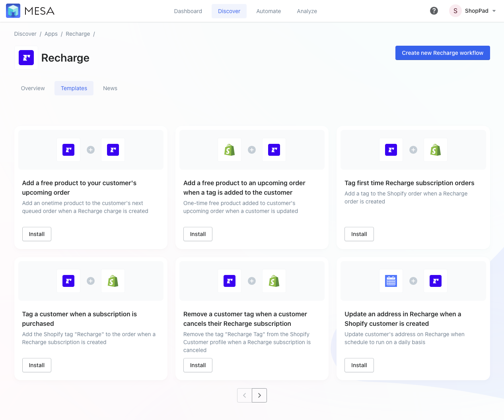Click the plus connector icon in the first template card
Viewport: 504px width, 420px height.
(90, 150)
